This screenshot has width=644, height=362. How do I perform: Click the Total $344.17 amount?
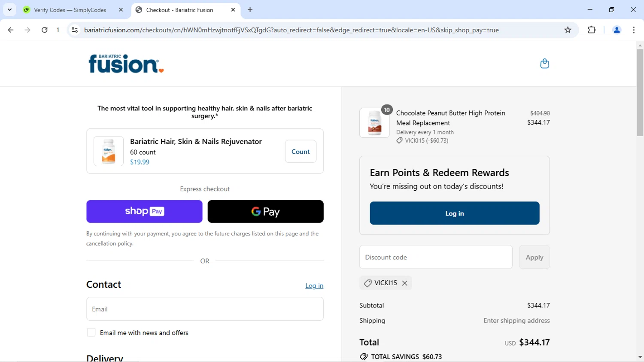[534, 343]
